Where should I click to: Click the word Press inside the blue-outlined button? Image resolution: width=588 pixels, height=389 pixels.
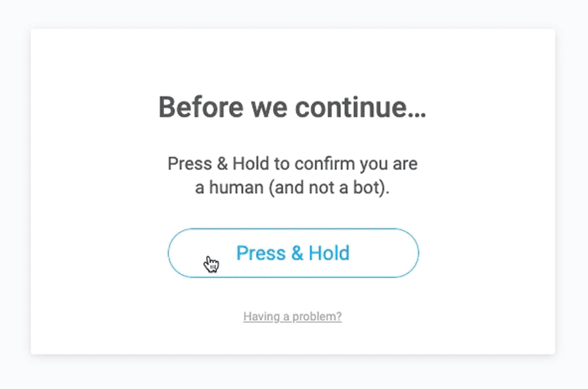[x=261, y=253]
